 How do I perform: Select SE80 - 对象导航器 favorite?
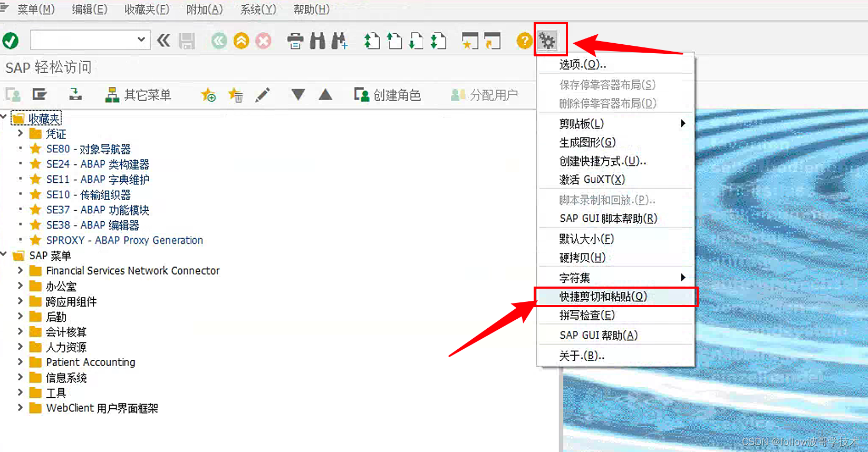click(x=88, y=149)
